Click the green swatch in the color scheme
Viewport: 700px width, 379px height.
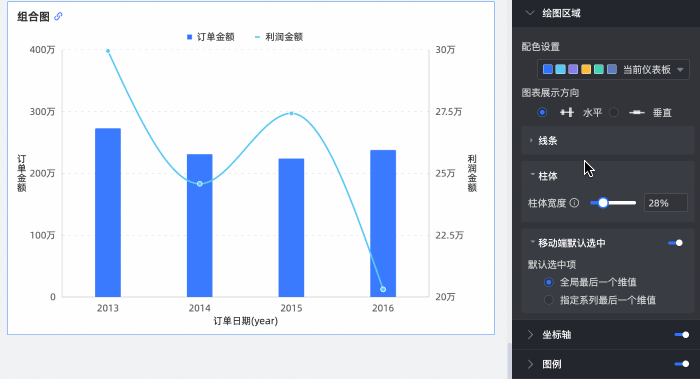tap(599, 69)
